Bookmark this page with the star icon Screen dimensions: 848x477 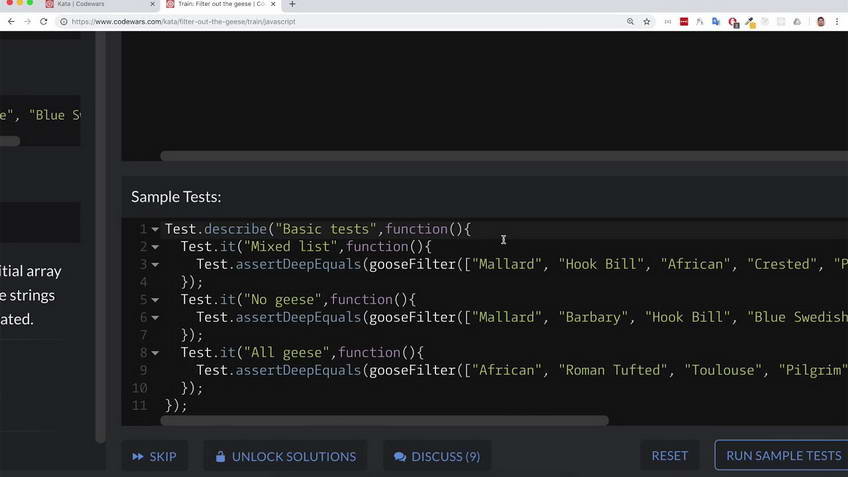(x=646, y=22)
